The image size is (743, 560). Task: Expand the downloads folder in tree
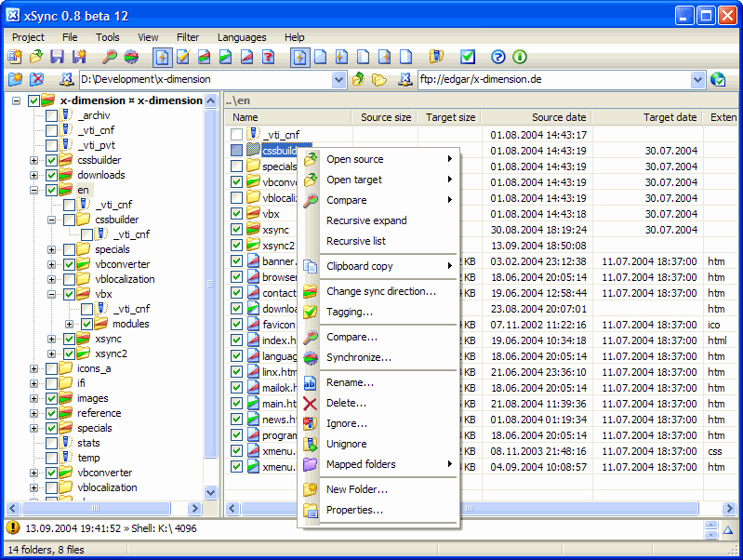(33, 175)
